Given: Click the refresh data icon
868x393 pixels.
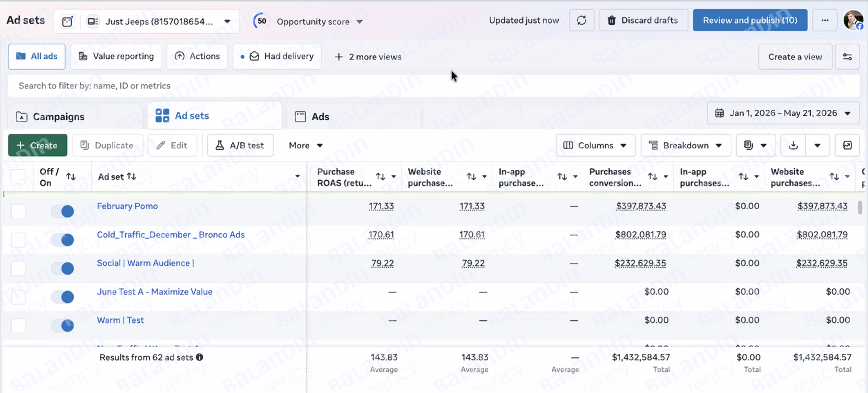Looking at the screenshot, I should 581,20.
